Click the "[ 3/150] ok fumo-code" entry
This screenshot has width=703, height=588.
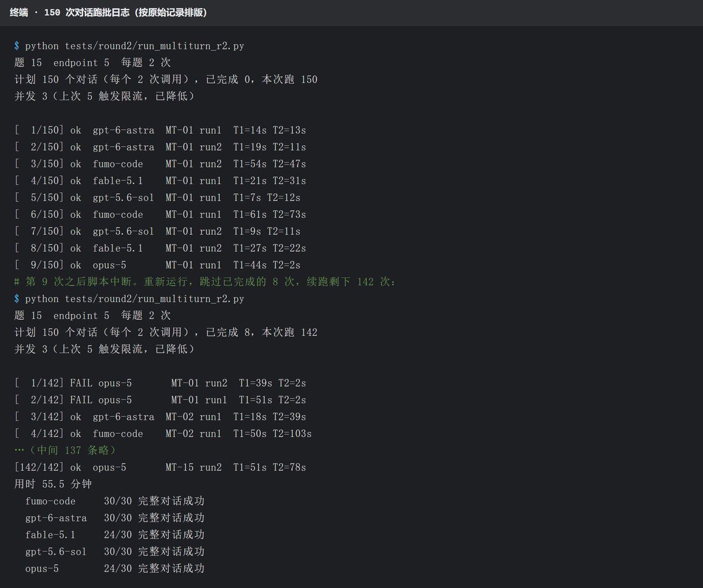point(160,164)
